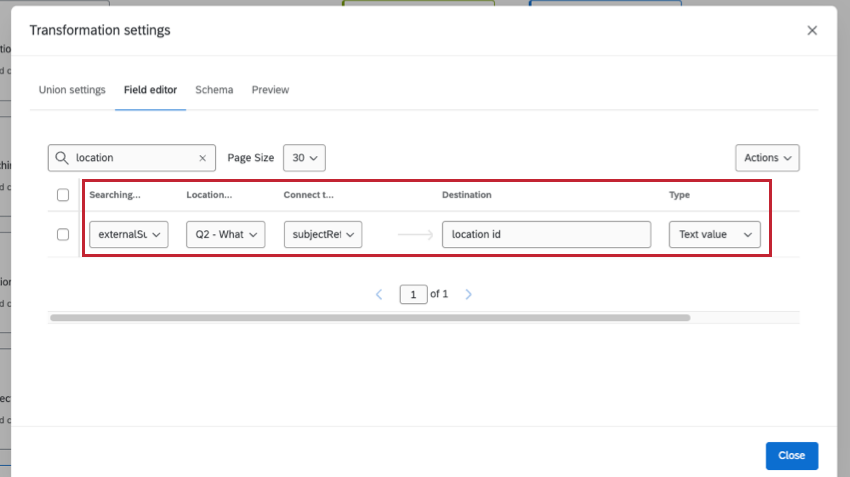Expand the externalSu source dropdown
This screenshot has width=850, height=477.
click(128, 234)
